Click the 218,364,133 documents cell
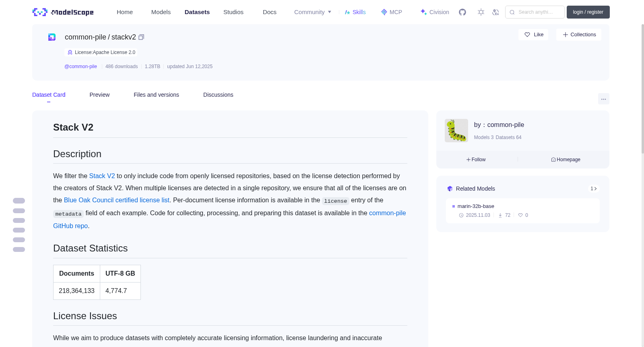 [x=76, y=291]
